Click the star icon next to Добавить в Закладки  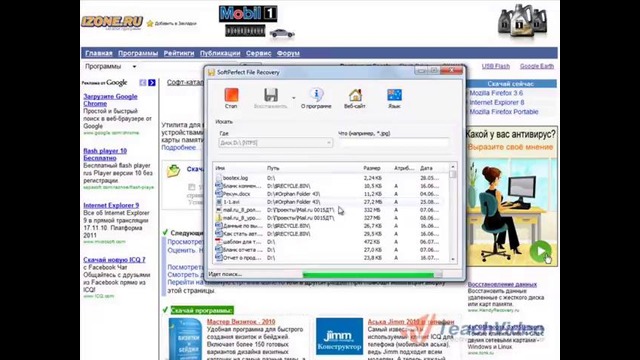pos(150,24)
